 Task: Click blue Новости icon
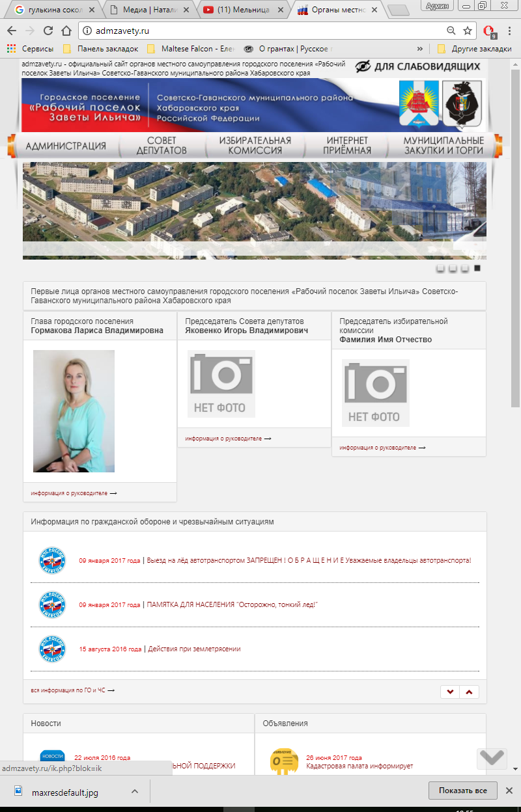52,761
